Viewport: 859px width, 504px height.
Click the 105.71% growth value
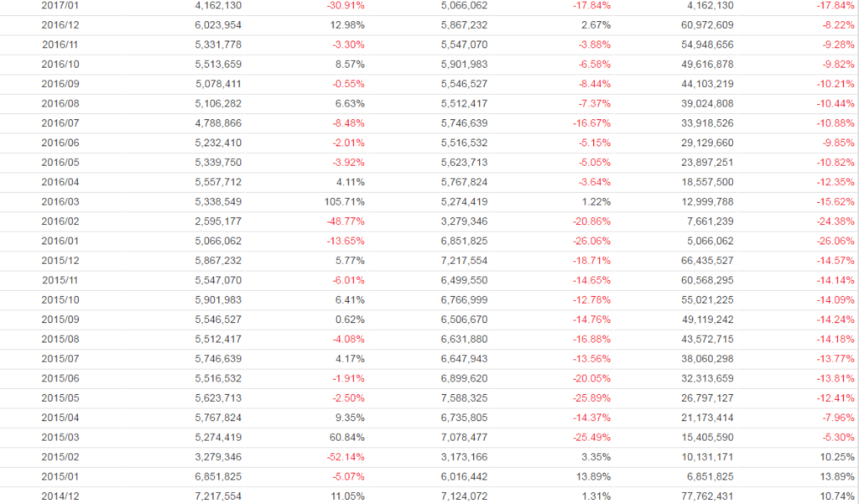click(344, 201)
